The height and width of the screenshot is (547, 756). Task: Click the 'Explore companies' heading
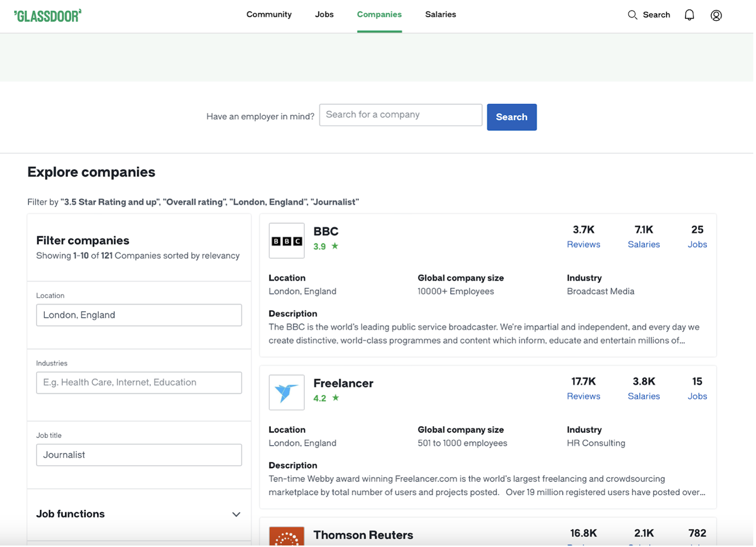coord(92,173)
